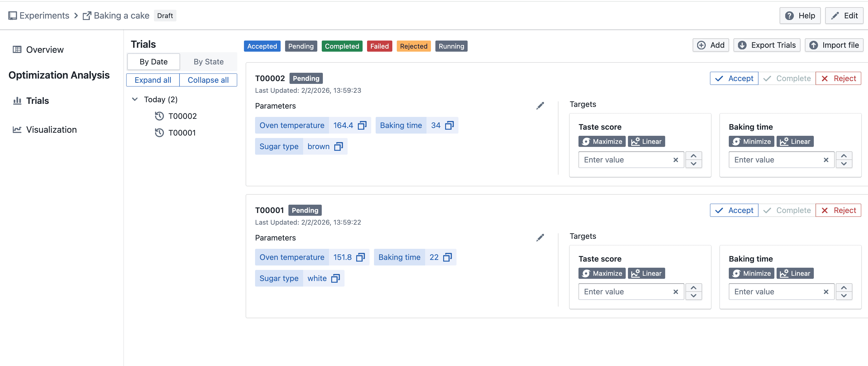
Task: Copy Sugar type brown value icon
Action: click(x=338, y=146)
